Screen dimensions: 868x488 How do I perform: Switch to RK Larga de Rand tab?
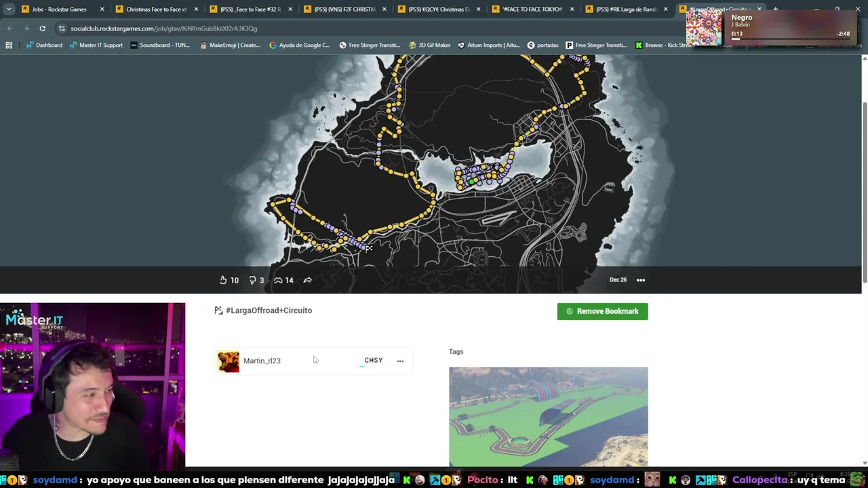point(626,9)
